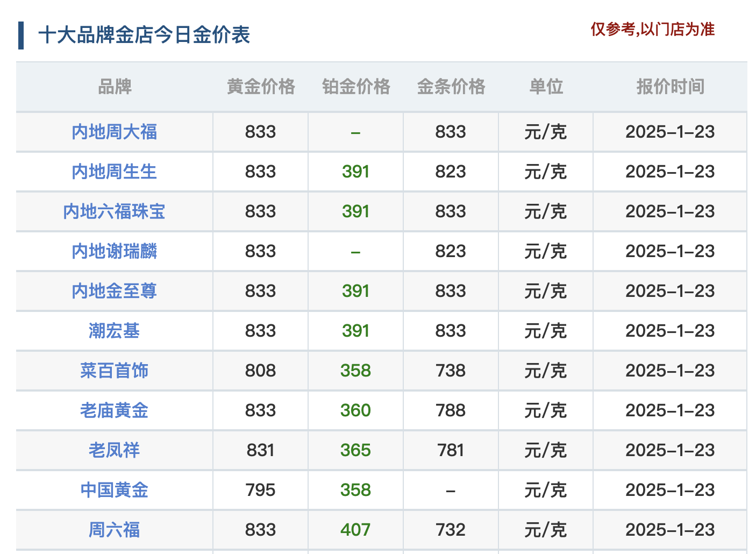The image size is (756, 554).
Task: Click the 品牌 column header
Action: click(x=115, y=87)
